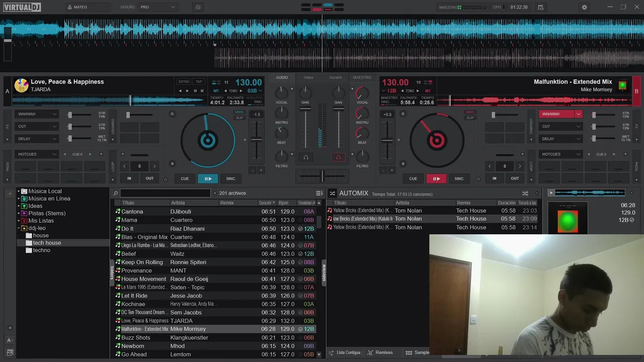Toggle SLIP mode on deck B
The image size is (644, 362).
(470, 118)
